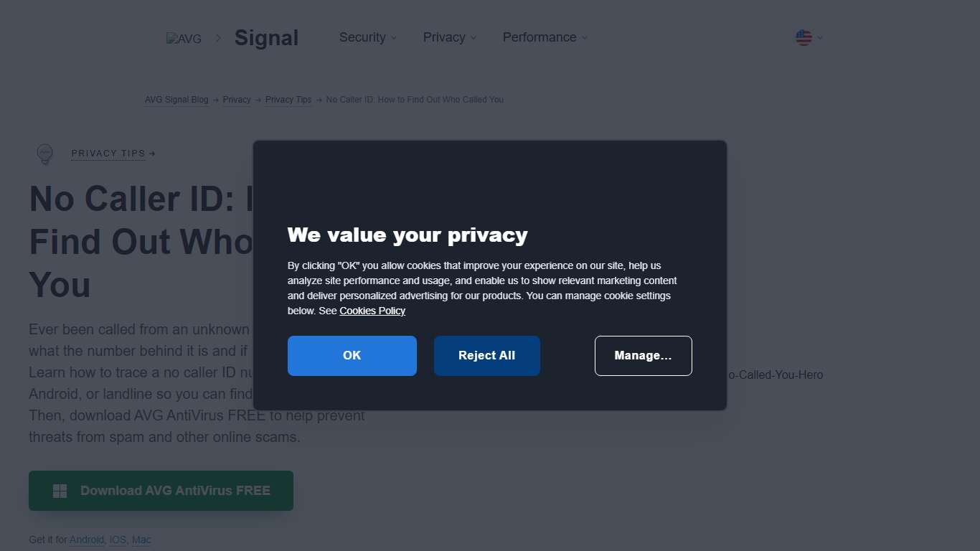Image resolution: width=980 pixels, height=551 pixels.
Task: Navigate to Privacy breadcrumb link
Action: coord(237,100)
